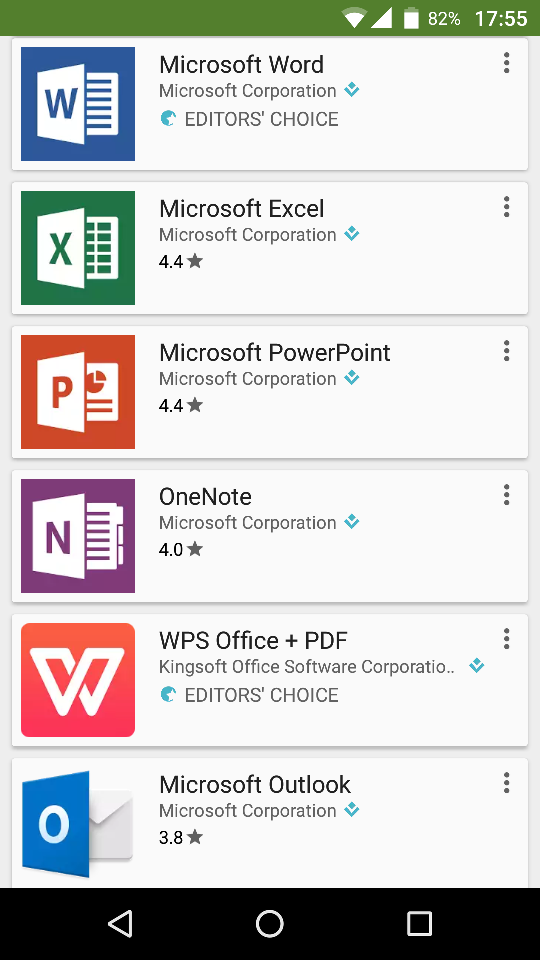Click the WPS Office + PDF title
540x960 pixels.
click(253, 641)
